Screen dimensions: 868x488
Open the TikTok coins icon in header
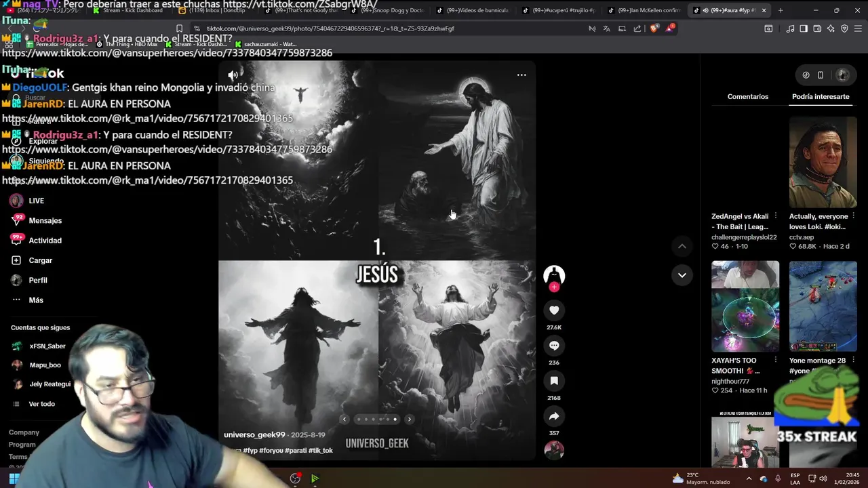point(806,75)
